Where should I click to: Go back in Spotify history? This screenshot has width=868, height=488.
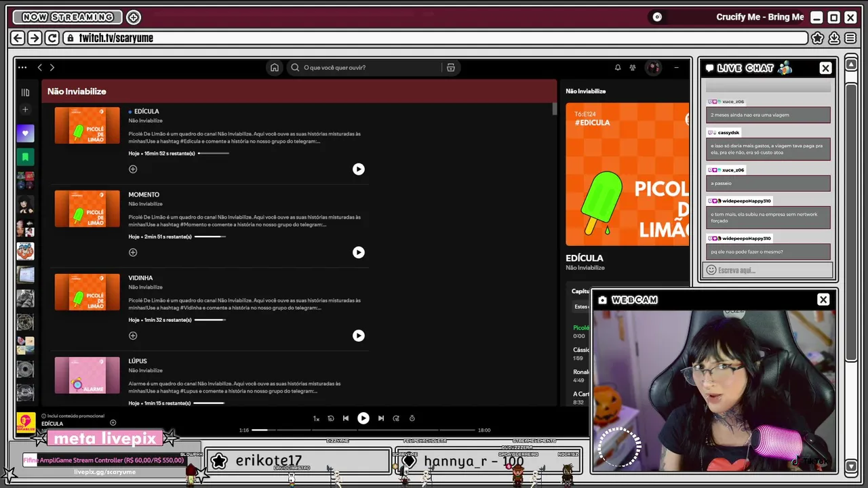pyautogui.click(x=39, y=67)
